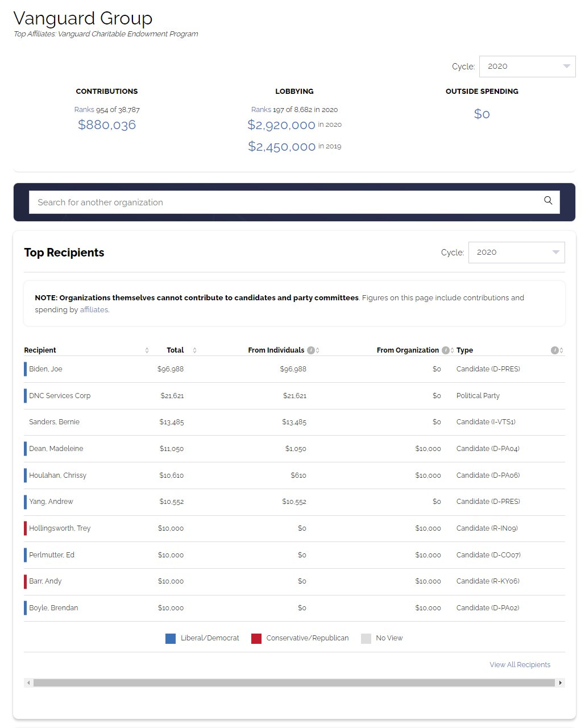Sort by Recipient column arrows

[x=147, y=350]
